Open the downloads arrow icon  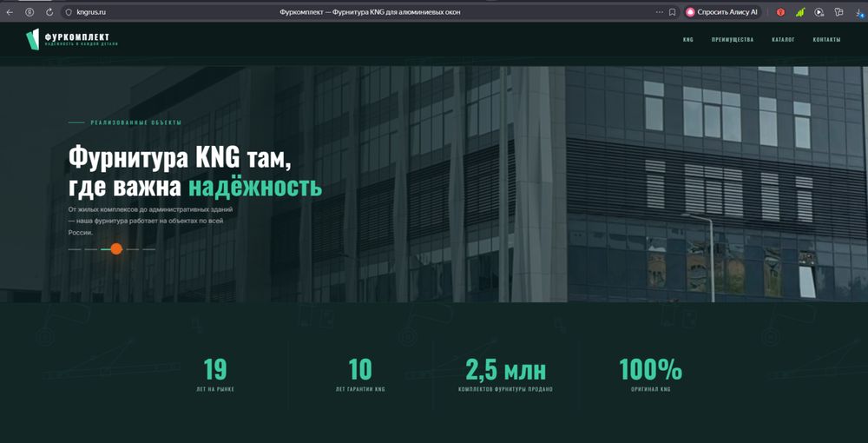(x=859, y=12)
